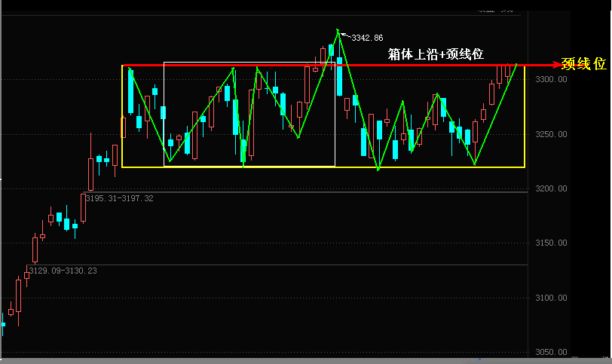
Task: Click the 3200.00 price axis label
Action: tap(551, 189)
